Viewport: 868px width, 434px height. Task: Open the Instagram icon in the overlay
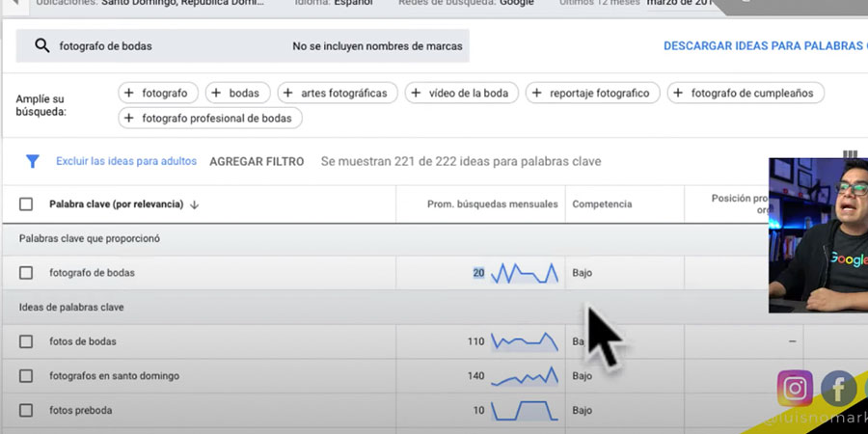(x=795, y=389)
